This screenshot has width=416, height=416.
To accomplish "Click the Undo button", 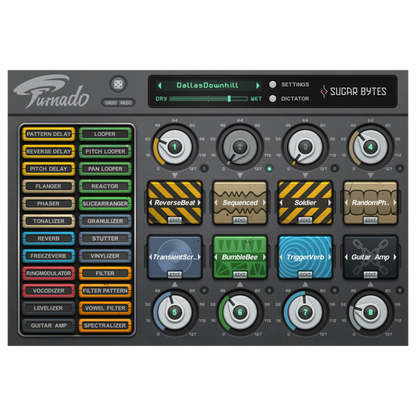I will [110, 103].
